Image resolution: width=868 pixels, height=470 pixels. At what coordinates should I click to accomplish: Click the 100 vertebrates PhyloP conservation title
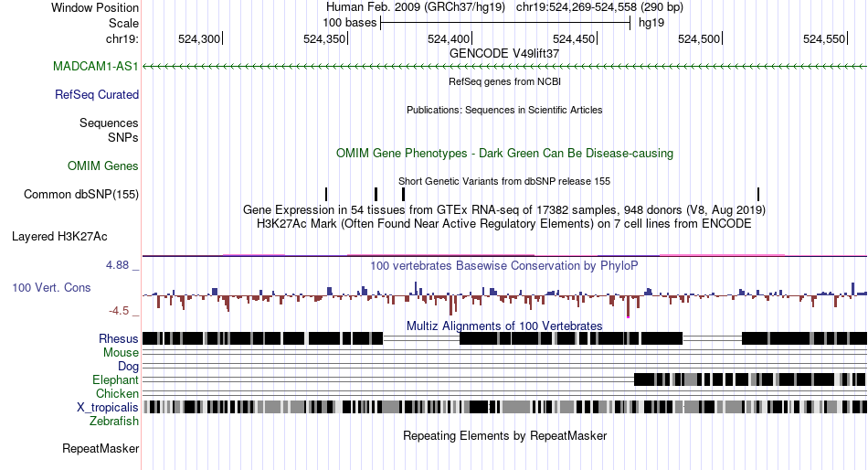[x=504, y=265]
